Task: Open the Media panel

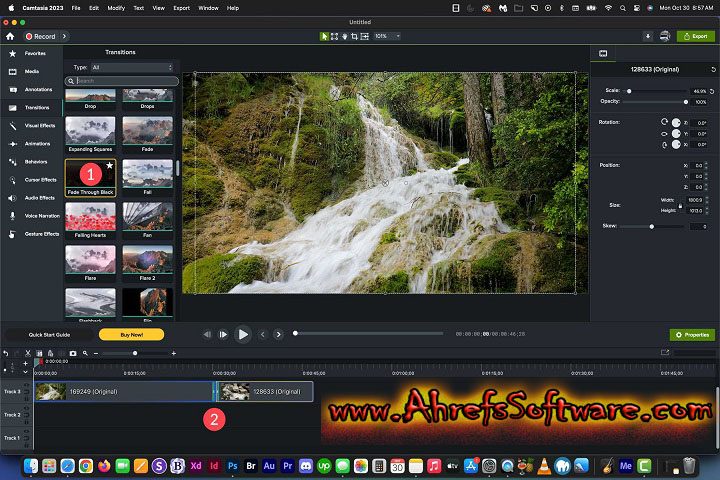Action: click(31, 71)
